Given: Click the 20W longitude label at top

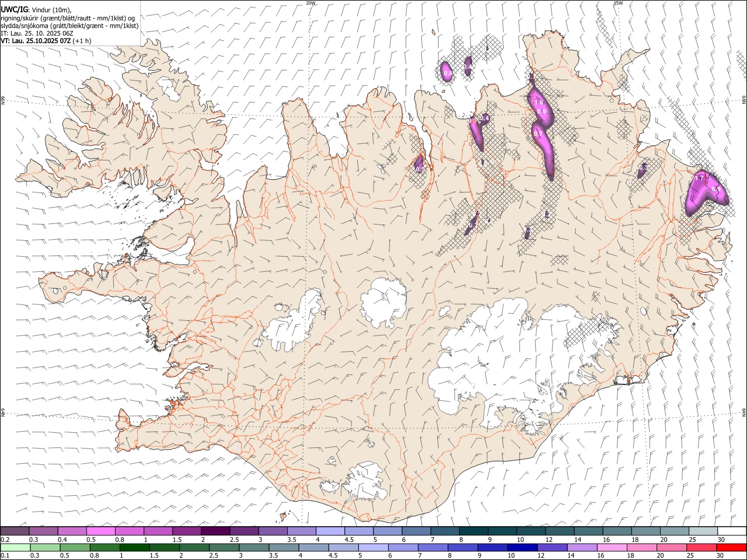Looking at the screenshot, I should coord(310,3).
